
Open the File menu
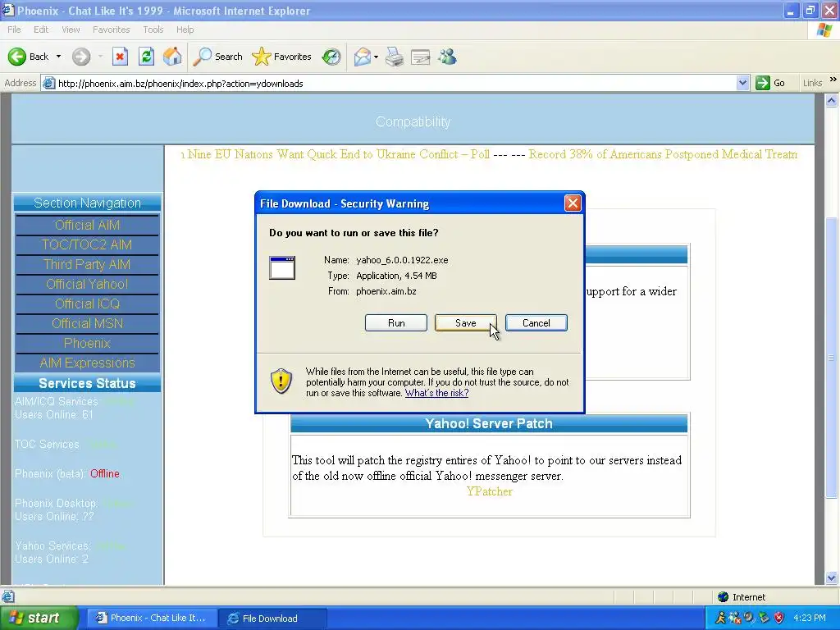pos(15,30)
